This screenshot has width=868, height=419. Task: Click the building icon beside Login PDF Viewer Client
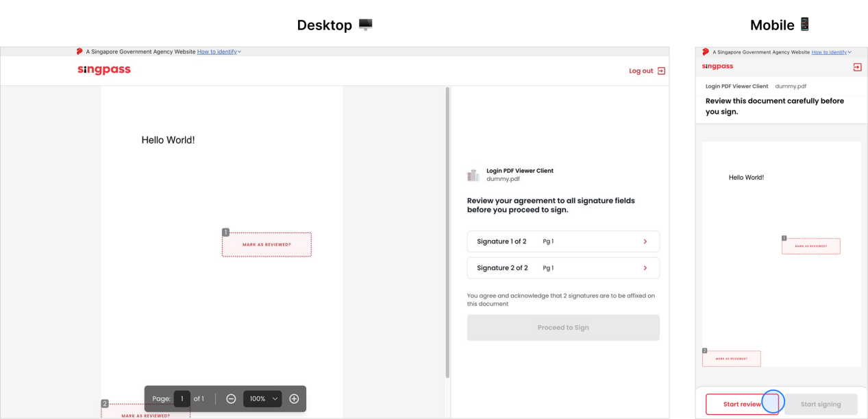click(473, 175)
